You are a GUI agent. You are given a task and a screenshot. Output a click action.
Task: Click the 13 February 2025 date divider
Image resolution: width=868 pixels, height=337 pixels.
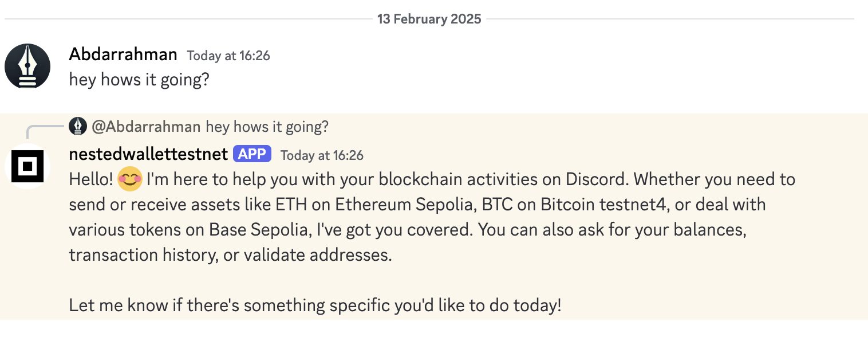click(x=429, y=19)
